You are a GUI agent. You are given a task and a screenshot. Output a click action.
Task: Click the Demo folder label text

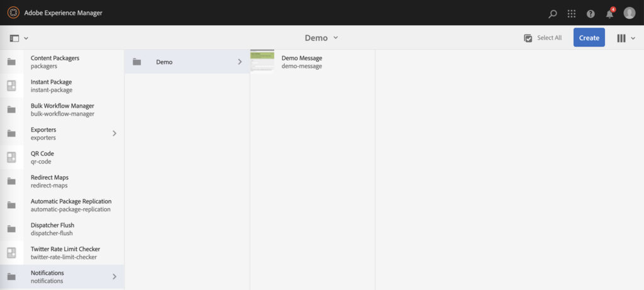[164, 62]
